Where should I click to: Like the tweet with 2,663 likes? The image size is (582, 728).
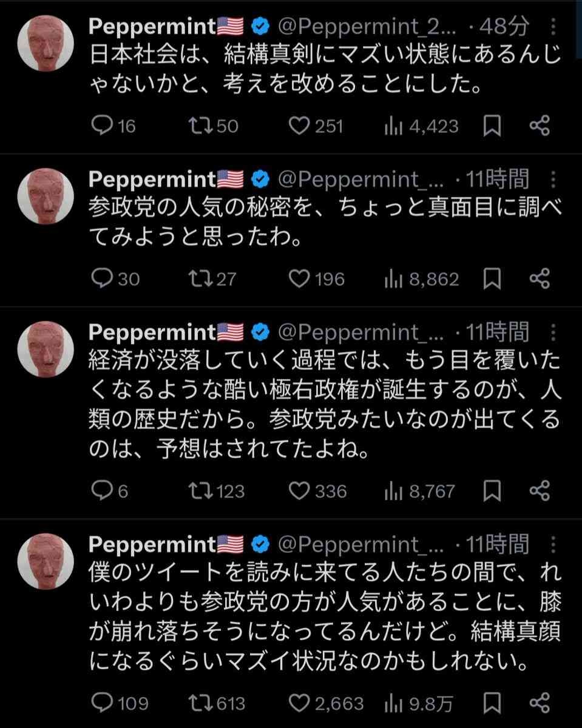(x=298, y=703)
